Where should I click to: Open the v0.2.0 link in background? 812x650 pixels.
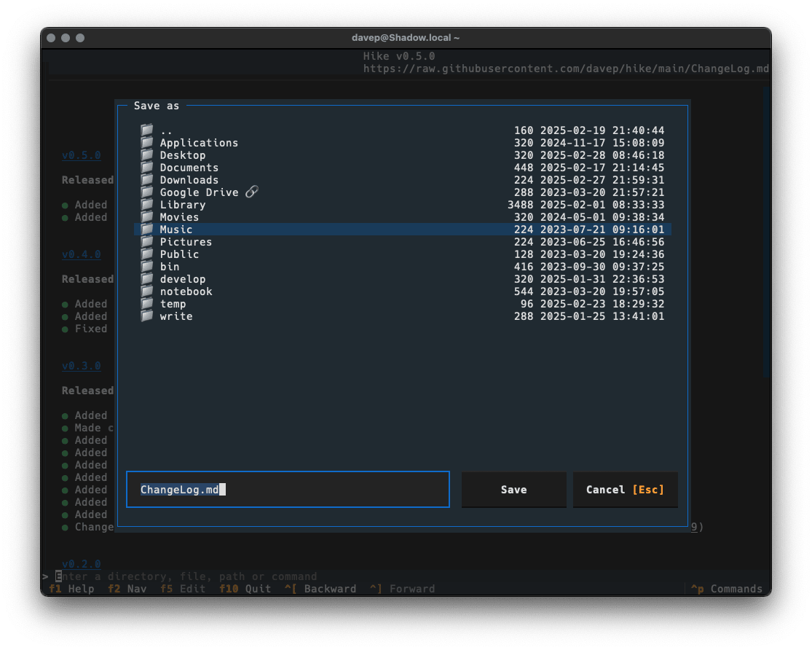pos(82,564)
